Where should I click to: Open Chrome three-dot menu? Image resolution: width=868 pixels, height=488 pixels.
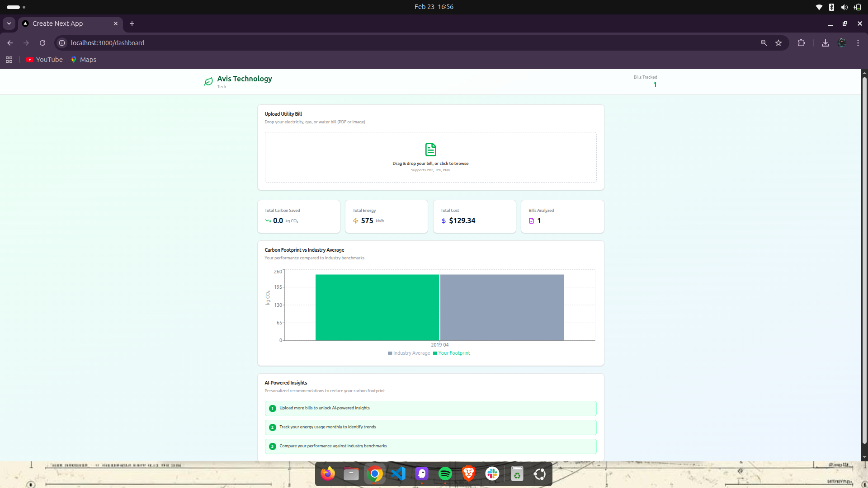point(858,43)
